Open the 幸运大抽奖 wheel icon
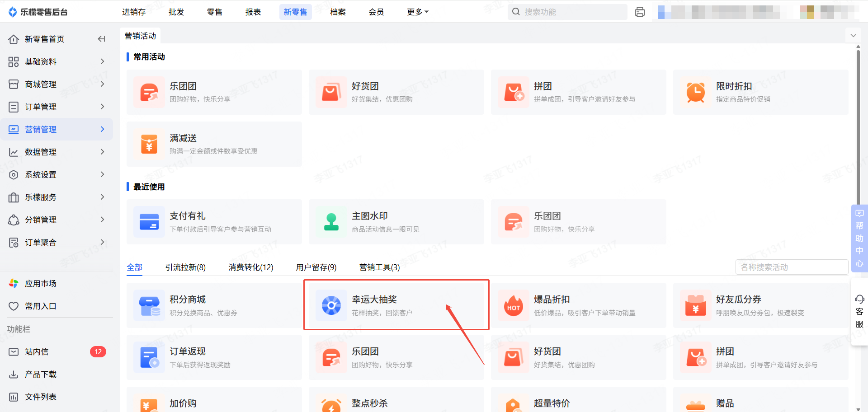Viewport: 868px width, 412px height. click(331, 305)
